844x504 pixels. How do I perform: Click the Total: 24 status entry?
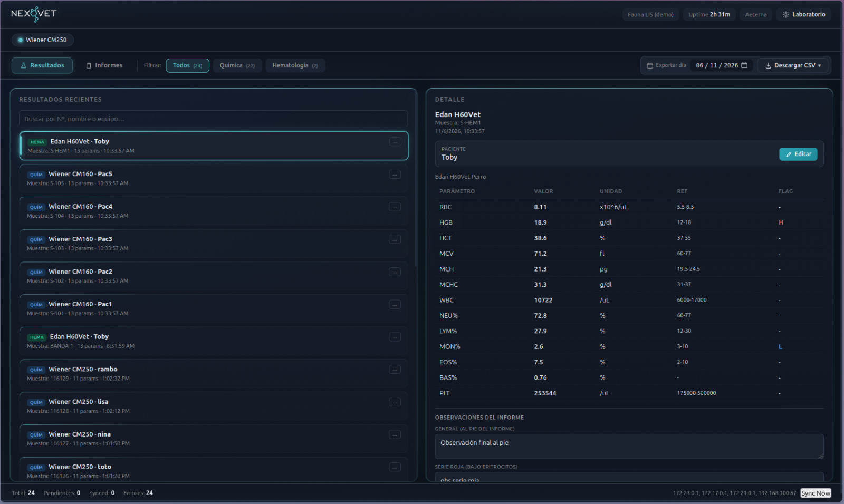[x=23, y=493]
